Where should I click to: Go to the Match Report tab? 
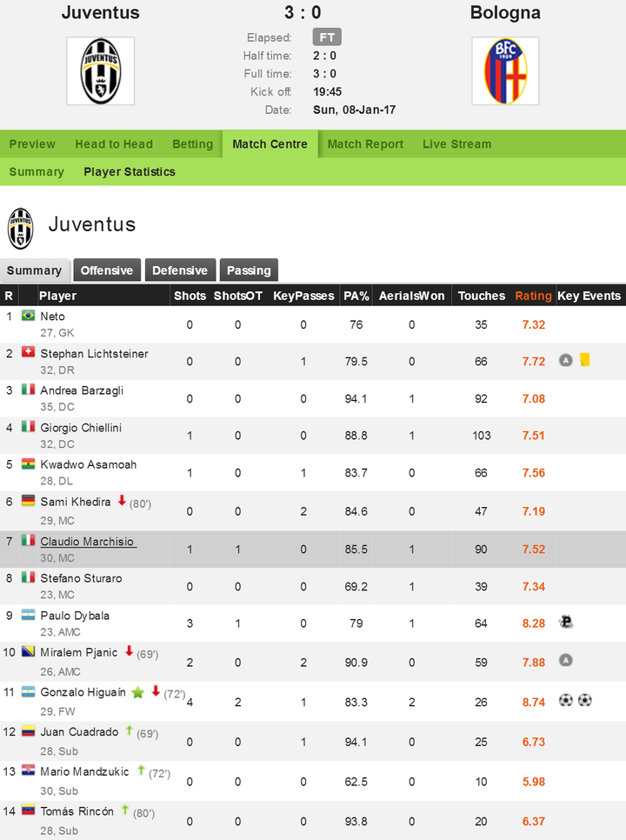coord(365,144)
